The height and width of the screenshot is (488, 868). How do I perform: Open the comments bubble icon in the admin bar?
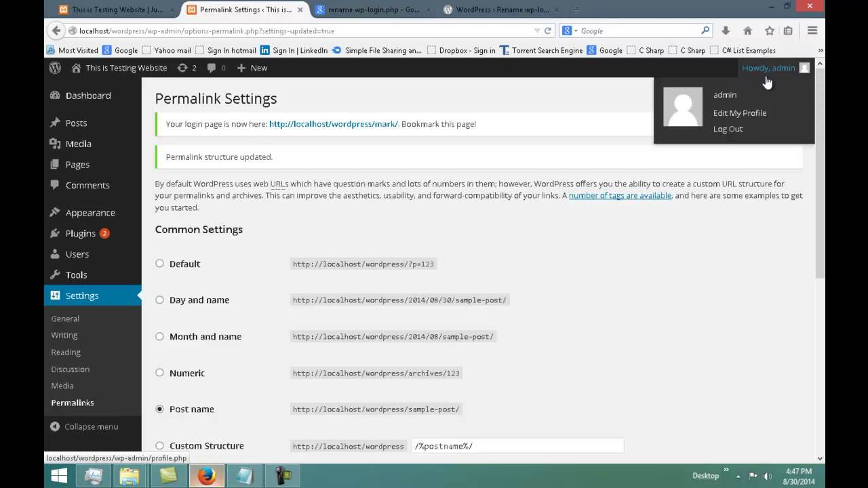[216, 68]
